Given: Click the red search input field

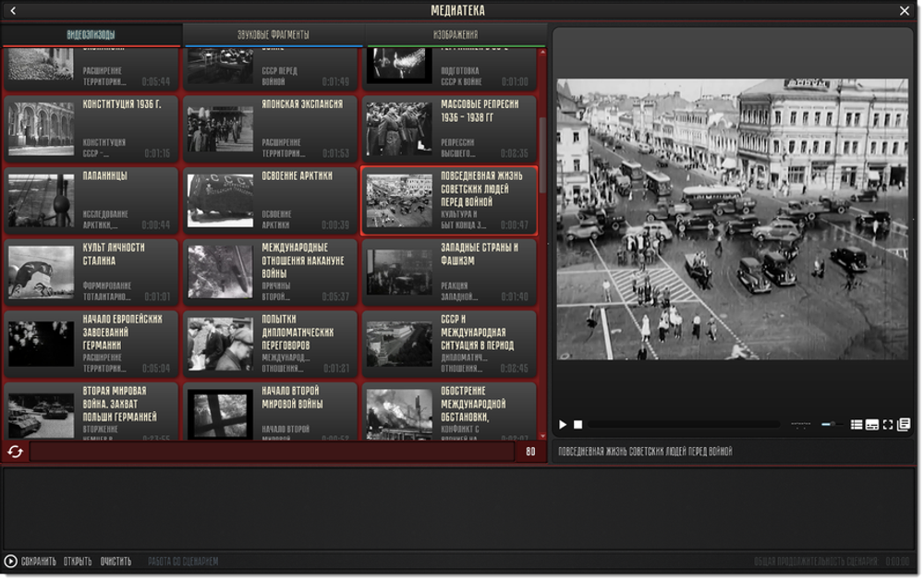Looking at the screenshot, I should (272, 452).
